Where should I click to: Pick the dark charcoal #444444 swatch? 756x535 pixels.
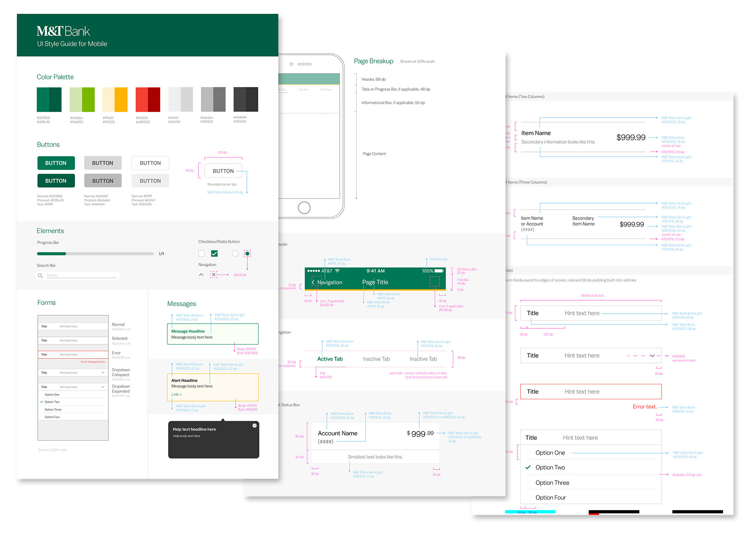click(240, 100)
